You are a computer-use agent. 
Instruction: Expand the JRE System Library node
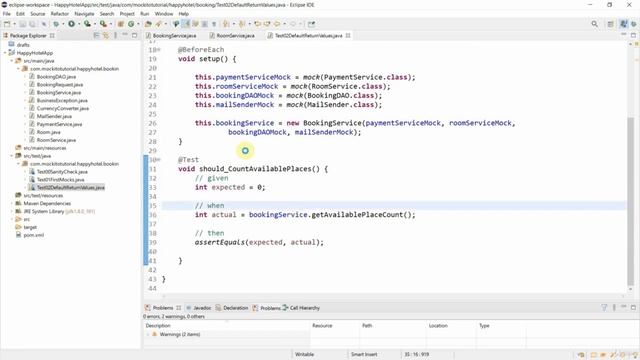(12, 211)
